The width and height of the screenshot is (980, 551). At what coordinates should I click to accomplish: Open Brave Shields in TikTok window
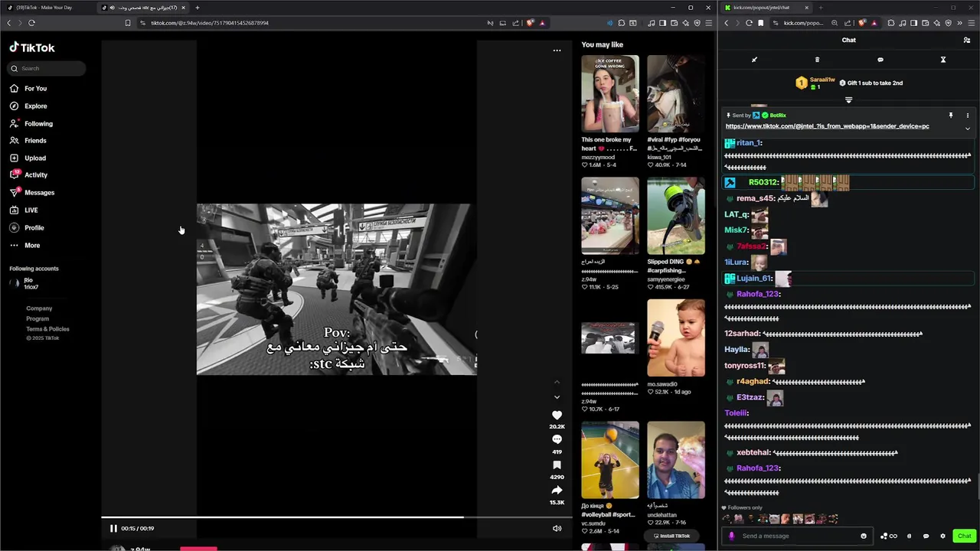[x=530, y=23]
